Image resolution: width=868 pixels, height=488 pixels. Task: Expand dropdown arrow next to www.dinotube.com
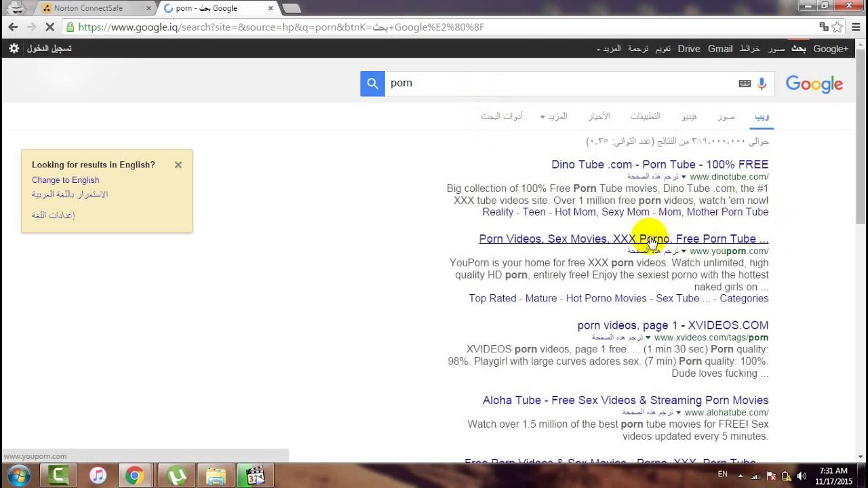point(684,177)
